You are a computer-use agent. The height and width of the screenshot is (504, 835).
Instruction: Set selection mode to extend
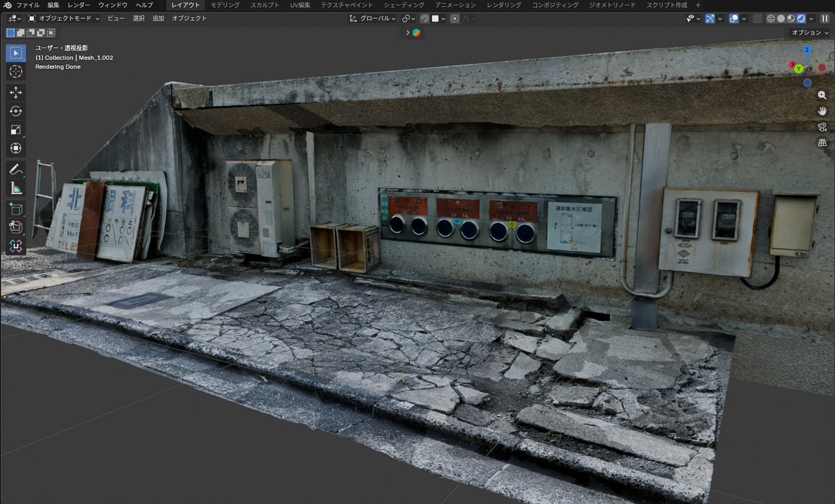point(20,33)
